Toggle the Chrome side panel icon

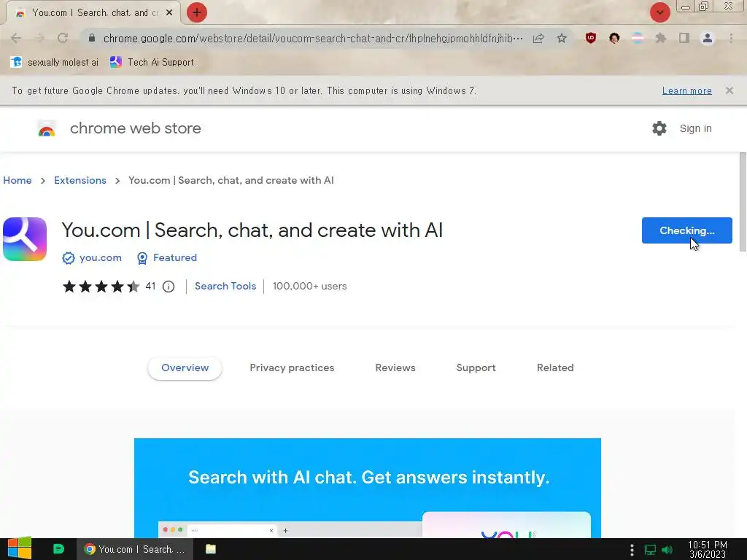point(684,38)
